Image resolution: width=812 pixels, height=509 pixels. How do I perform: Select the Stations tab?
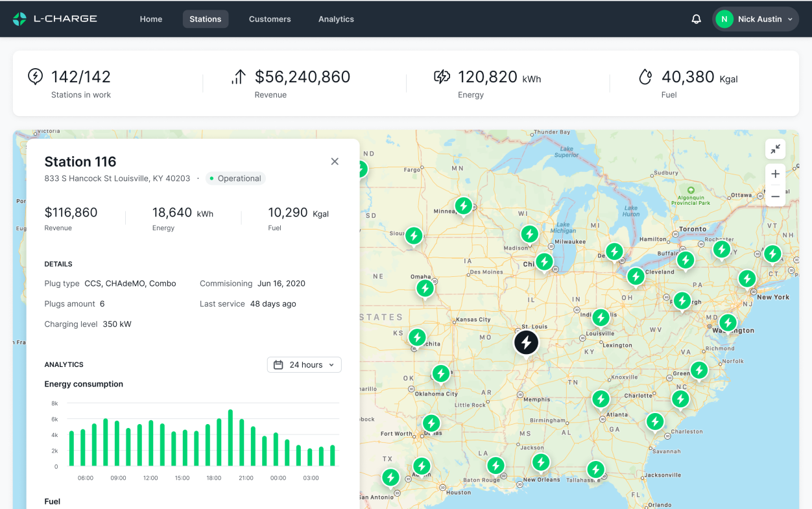point(205,19)
